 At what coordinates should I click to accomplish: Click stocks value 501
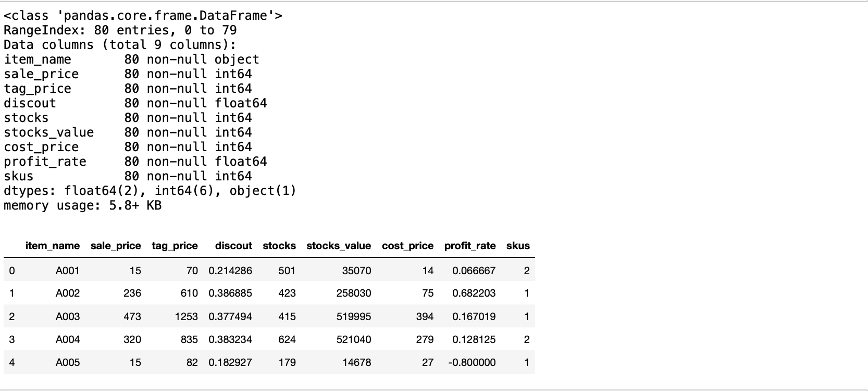287,271
